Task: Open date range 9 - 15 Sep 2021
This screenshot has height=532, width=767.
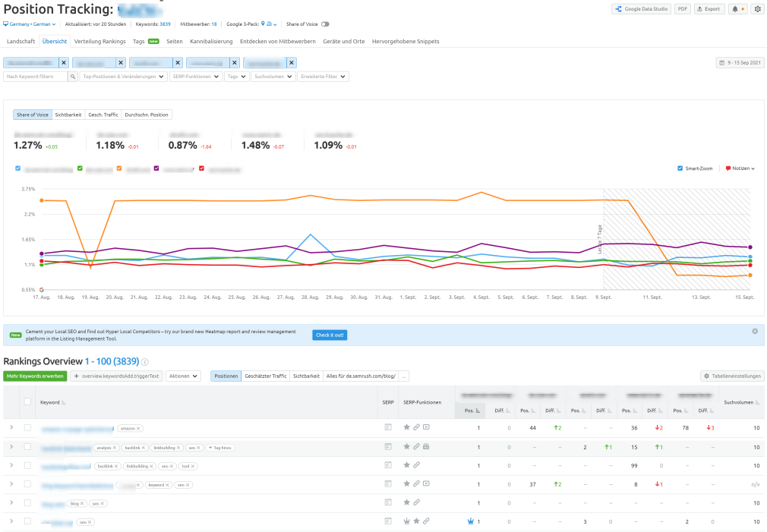Action: pos(740,62)
